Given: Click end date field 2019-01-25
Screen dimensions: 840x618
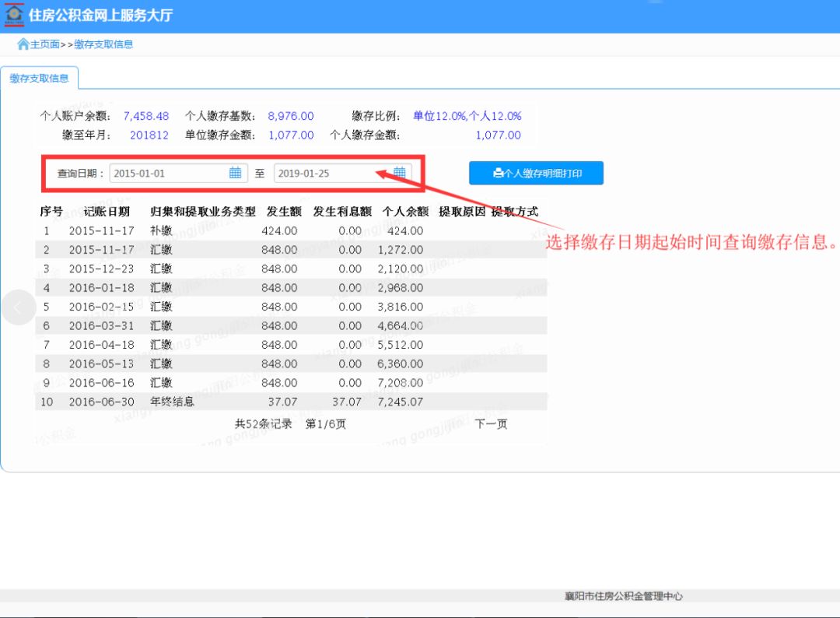Looking at the screenshot, I should point(342,173).
